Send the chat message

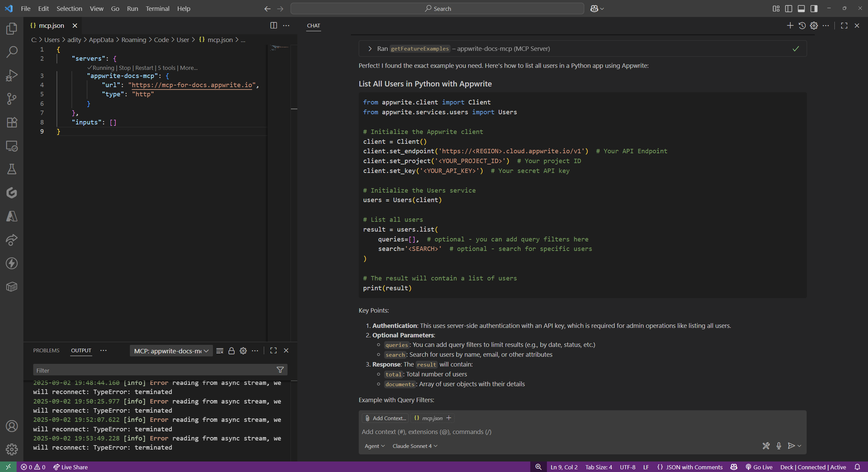click(x=791, y=446)
